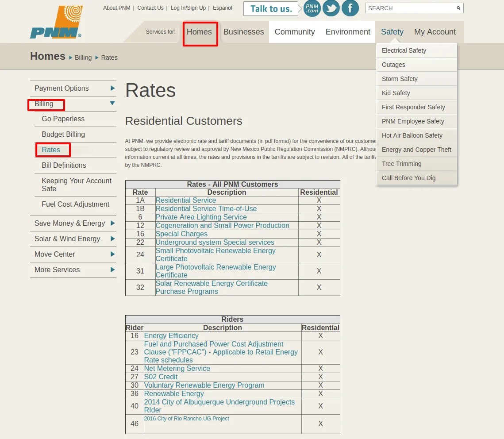
Task: Expand Payment Options arrow
Action: coord(112,88)
